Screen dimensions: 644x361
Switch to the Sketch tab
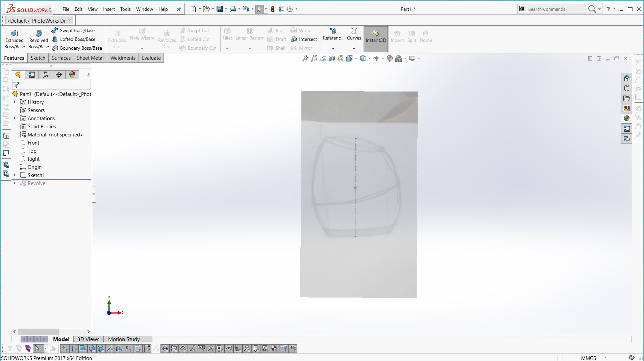click(38, 58)
